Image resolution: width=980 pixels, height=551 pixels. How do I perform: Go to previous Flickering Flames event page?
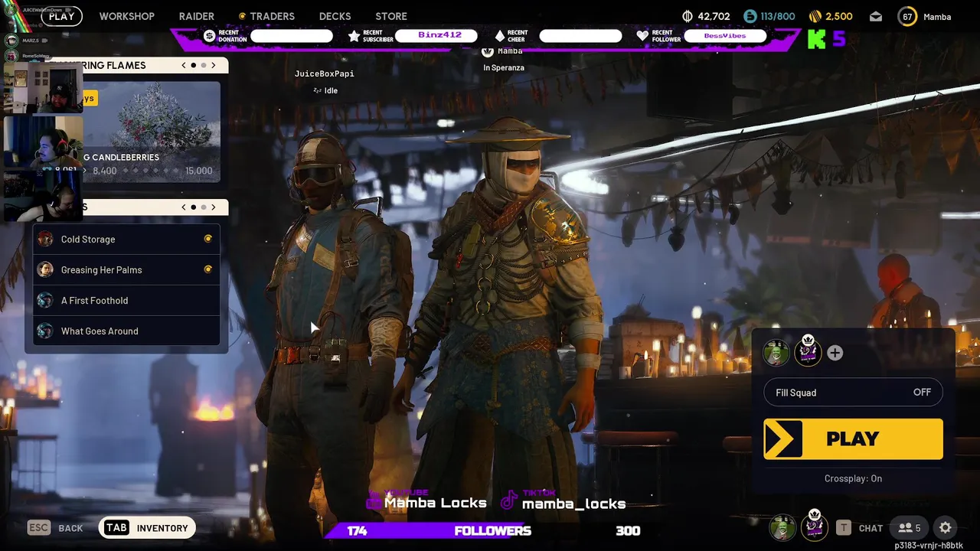[x=184, y=65]
